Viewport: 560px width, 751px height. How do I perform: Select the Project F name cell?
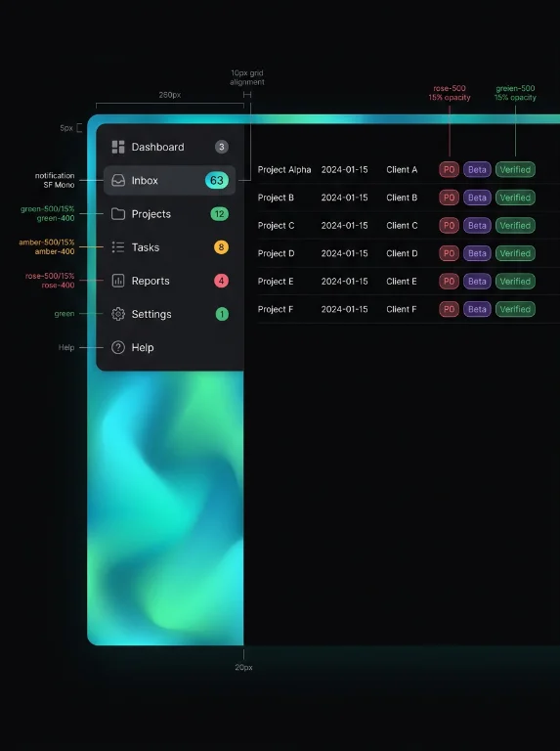276,309
